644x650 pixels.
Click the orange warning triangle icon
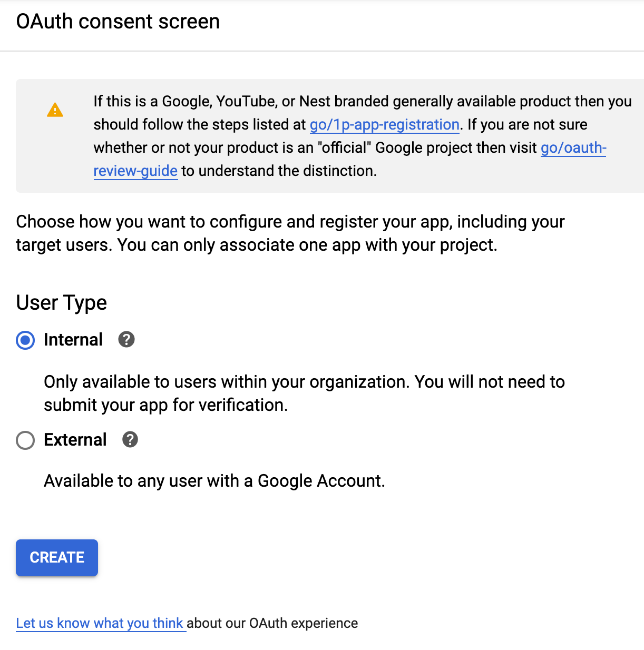(x=55, y=110)
